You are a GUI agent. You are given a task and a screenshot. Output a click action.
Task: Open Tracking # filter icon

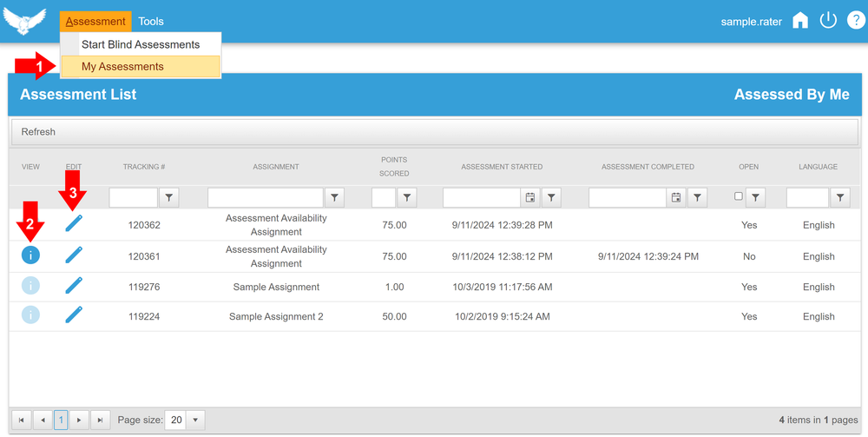click(169, 198)
